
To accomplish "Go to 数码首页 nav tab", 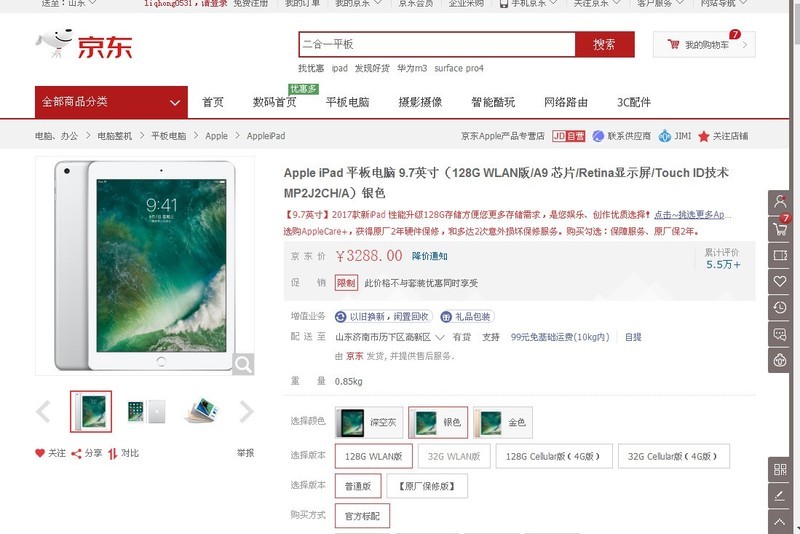I will click(x=274, y=102).
